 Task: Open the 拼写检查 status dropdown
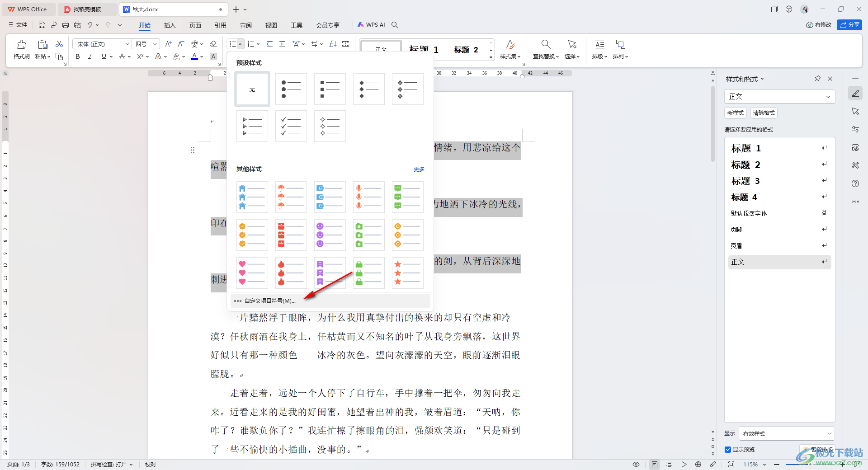[x=112, y=464]
